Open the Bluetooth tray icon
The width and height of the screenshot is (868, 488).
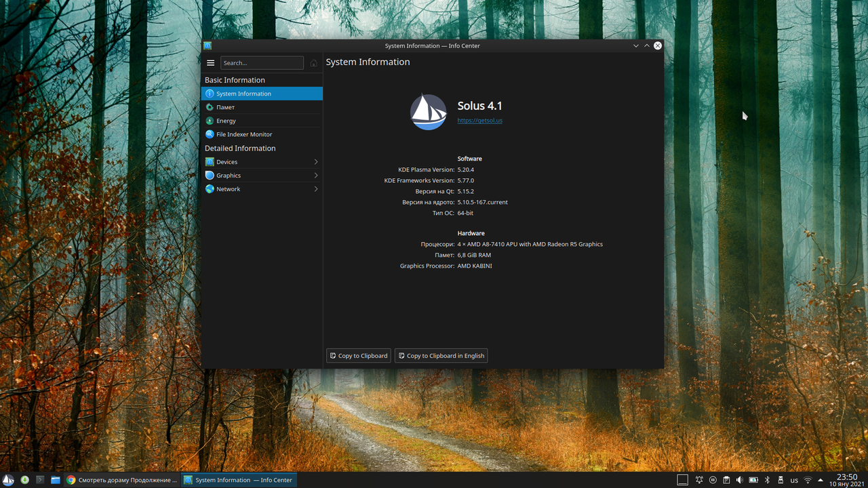(767, 480)
